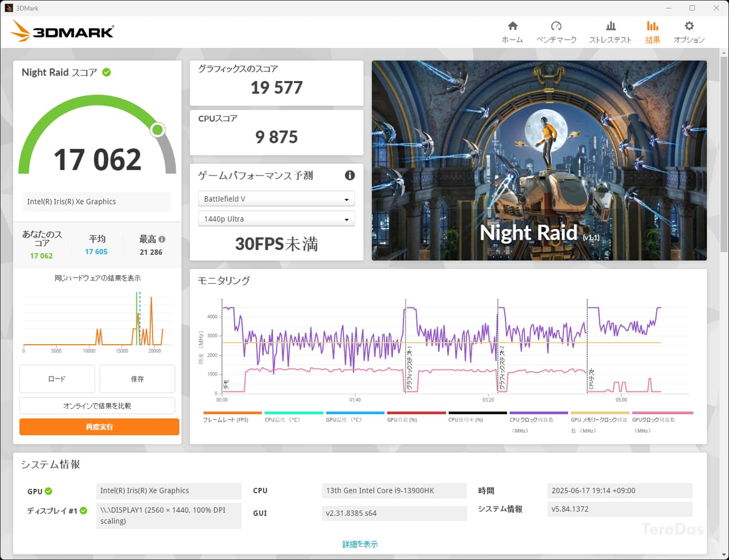Toggle the CPUクロック周波数 legend swatch
729x560 pixels.
[539, 413]
